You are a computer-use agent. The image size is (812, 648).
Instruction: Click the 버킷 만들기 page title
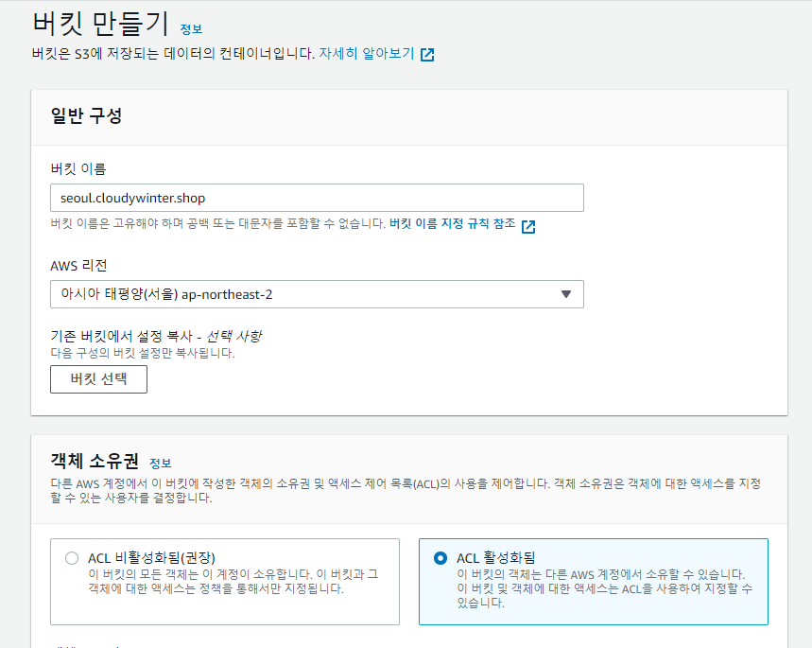point(100,24)
